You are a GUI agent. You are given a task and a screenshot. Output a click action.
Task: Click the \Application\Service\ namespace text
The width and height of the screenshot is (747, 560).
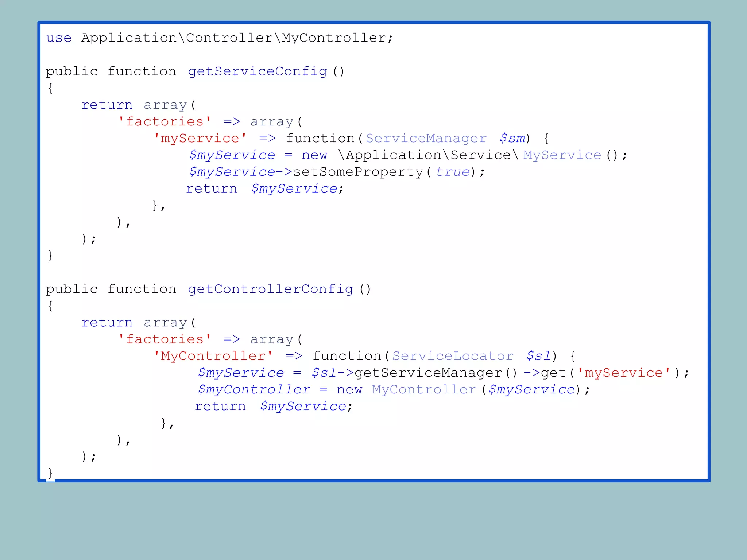click(x=429, y=155)
